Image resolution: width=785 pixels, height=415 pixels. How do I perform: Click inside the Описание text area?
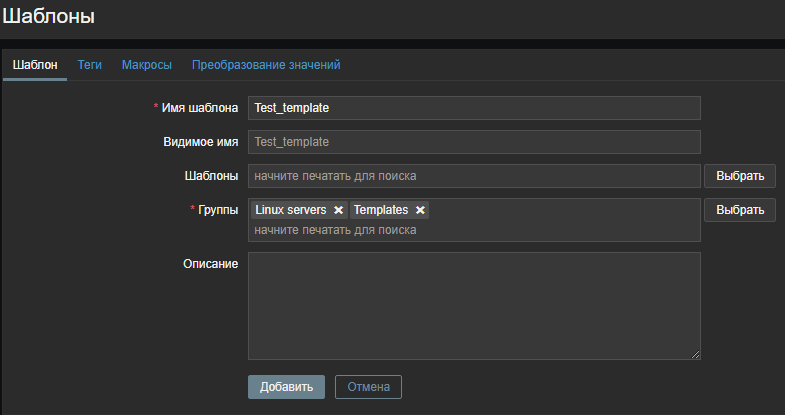(474, 305)
